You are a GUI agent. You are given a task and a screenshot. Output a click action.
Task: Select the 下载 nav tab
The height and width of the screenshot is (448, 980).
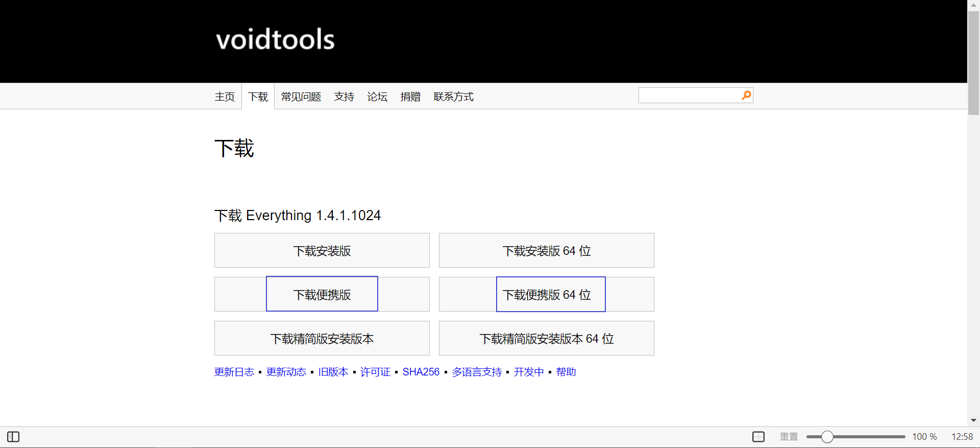click(258, 97)
